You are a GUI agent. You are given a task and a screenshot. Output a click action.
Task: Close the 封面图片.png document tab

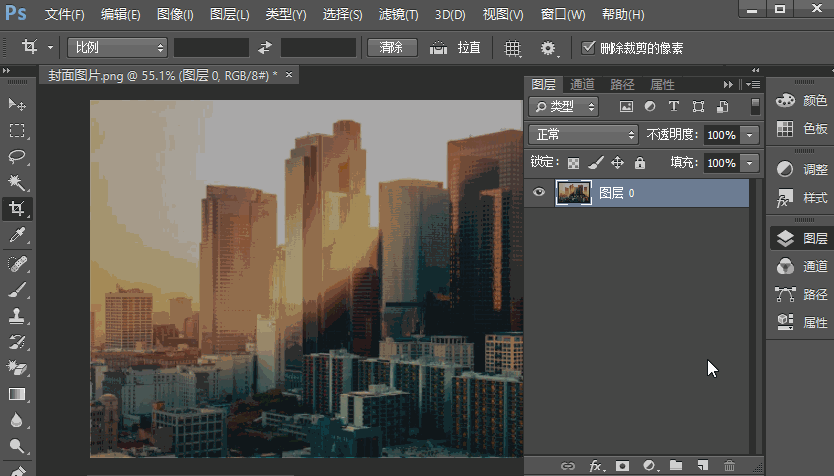point(289,74)
